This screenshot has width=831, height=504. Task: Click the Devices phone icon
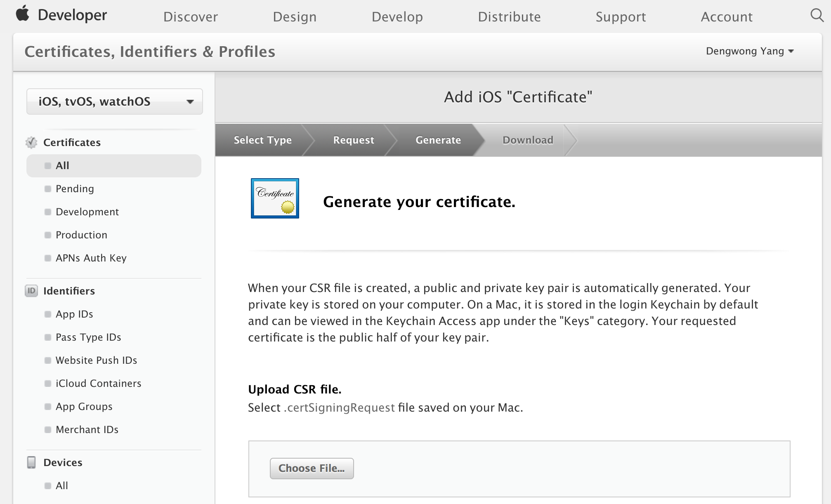pos(31,462)
